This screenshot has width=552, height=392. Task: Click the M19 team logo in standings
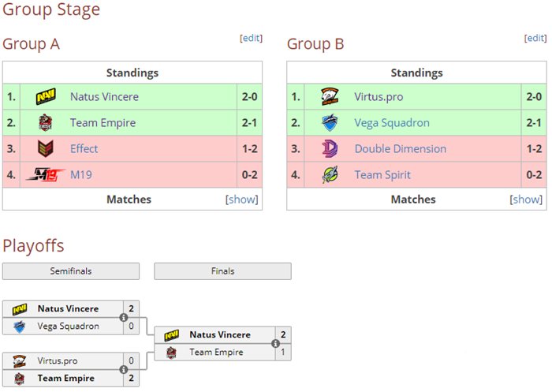(x=45, y=175)
